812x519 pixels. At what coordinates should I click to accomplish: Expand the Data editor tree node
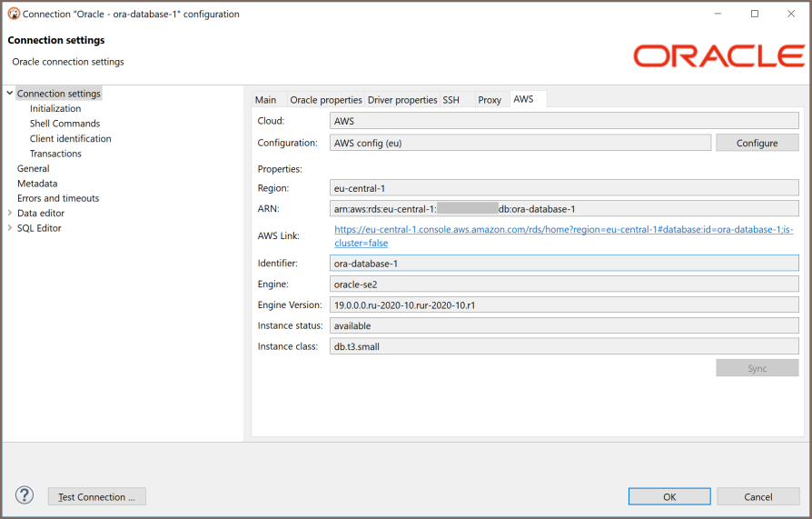pyautogui.click(x=10, y=214)
